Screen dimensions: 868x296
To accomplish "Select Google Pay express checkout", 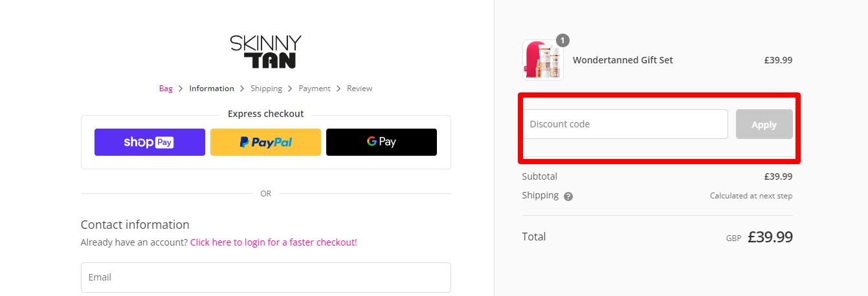I will point(381,142).
